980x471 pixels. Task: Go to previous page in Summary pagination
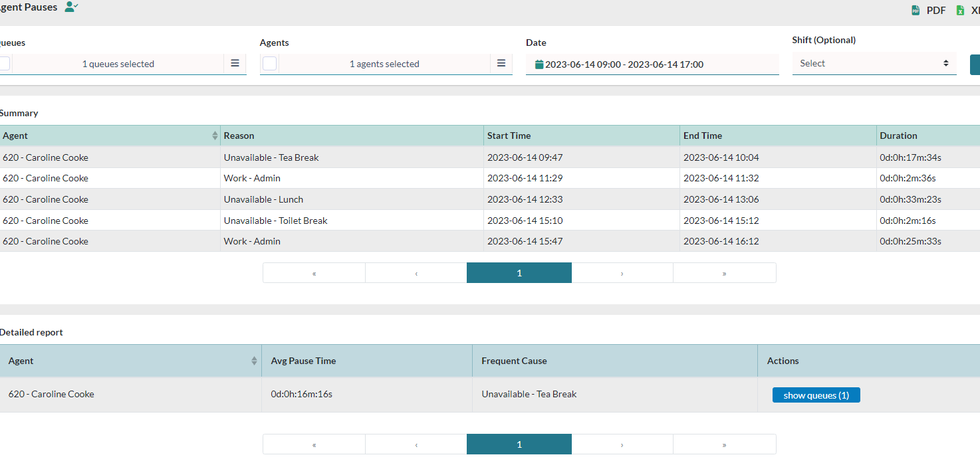pyautogui.click(x=416, y=273)
